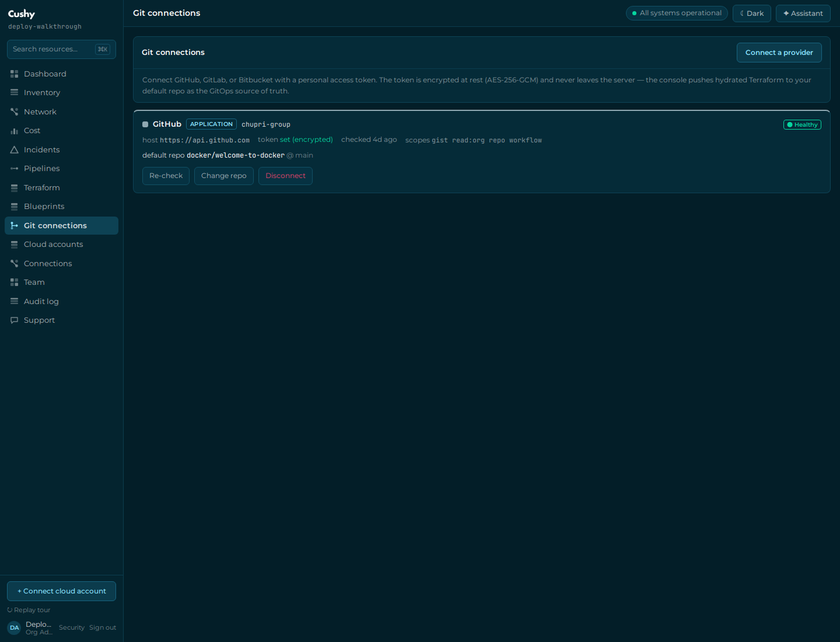Click the GitHub provider square icon
Screen dimensions: 840x642
[x=145, y=124]
